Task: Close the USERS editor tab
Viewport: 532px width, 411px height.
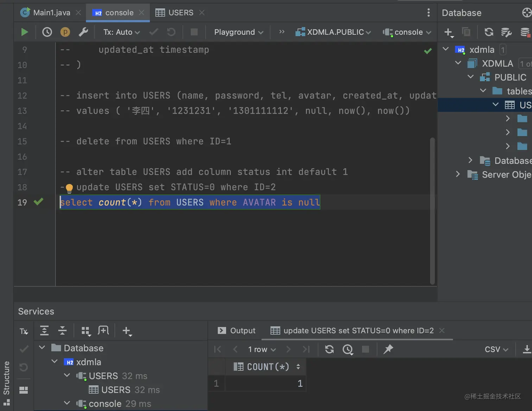Action: point(202,13)
